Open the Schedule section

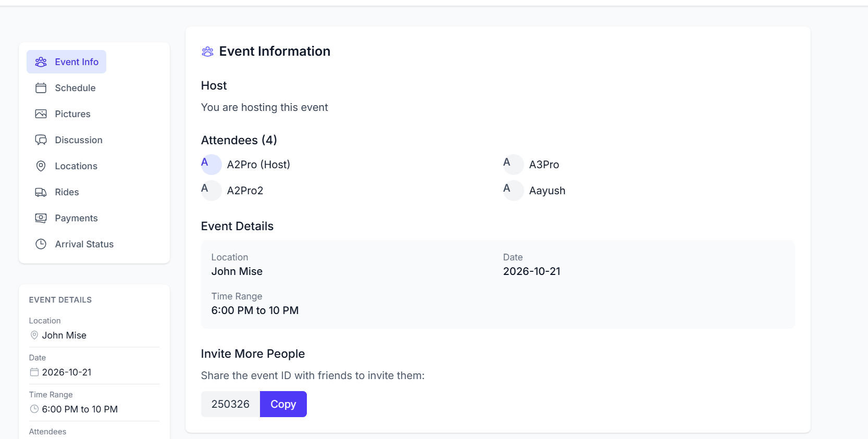(75, 88)
